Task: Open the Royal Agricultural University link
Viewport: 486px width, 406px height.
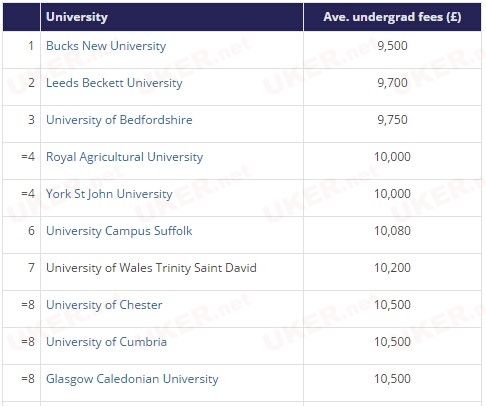Action: [124, 157]
